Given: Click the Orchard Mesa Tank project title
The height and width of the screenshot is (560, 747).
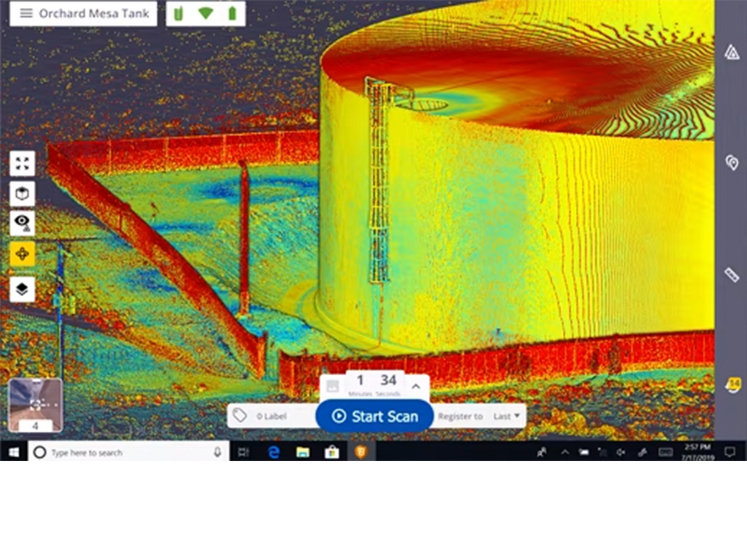Looking at the screenshot, I should [x=94, y=14].
